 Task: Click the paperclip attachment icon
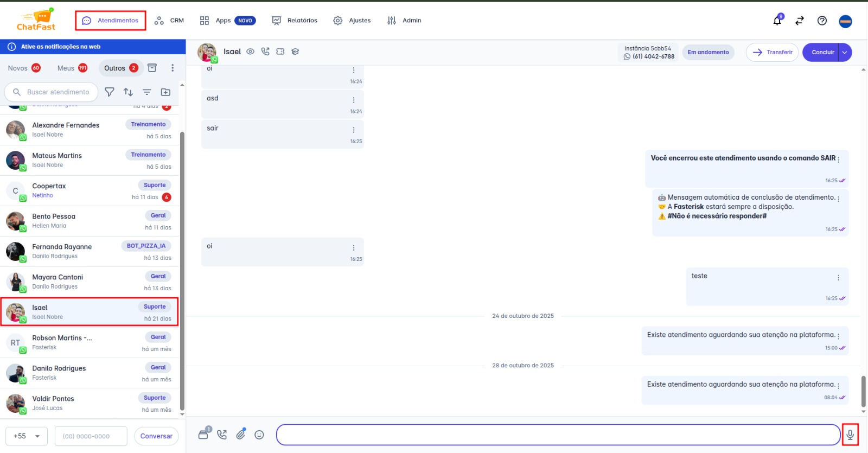241,434
